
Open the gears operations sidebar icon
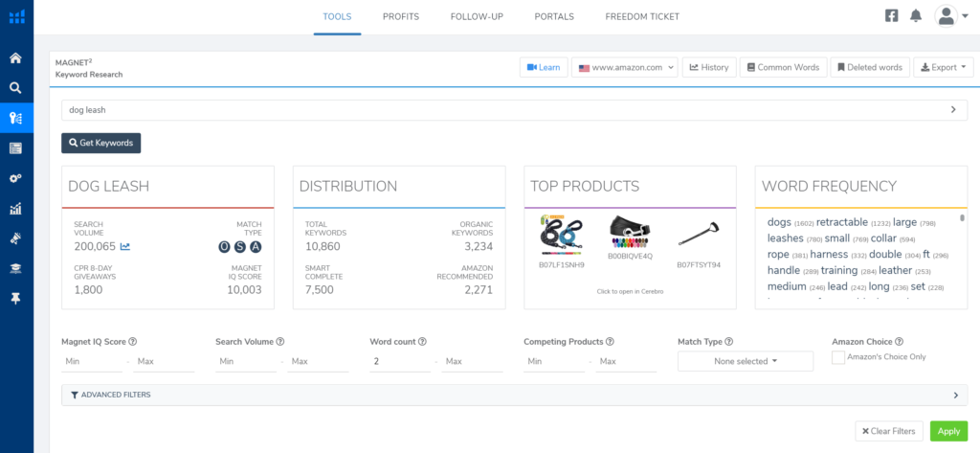click(x=16, y=178)
